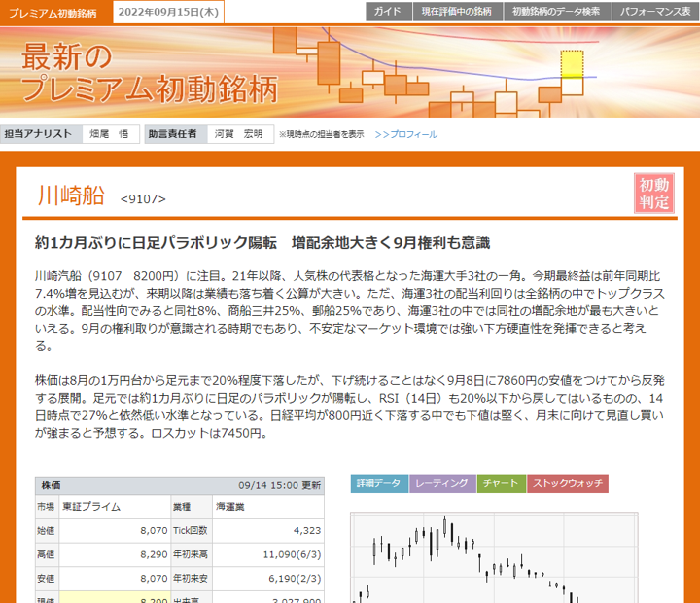Click the 最新のプレミアム初動銘柄 banner
Viewport: 700px width, 603px height.
[x=350, y=72]
